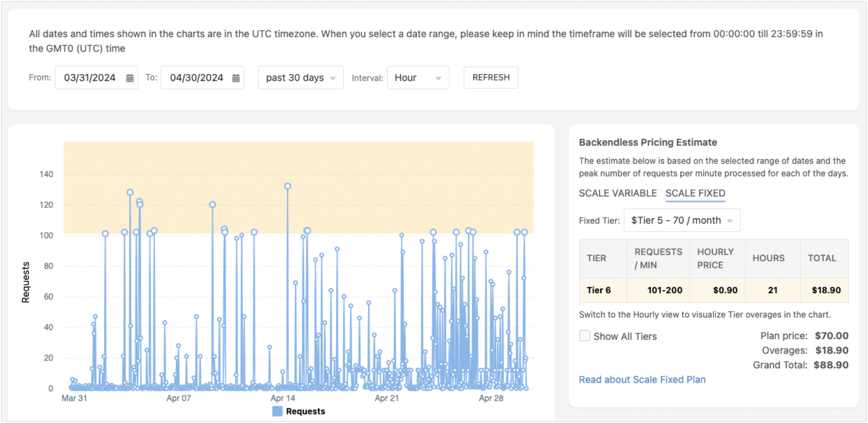Click the REQUESTS / MIN column header
Screen dimensions: 868x423
(658, 258)
